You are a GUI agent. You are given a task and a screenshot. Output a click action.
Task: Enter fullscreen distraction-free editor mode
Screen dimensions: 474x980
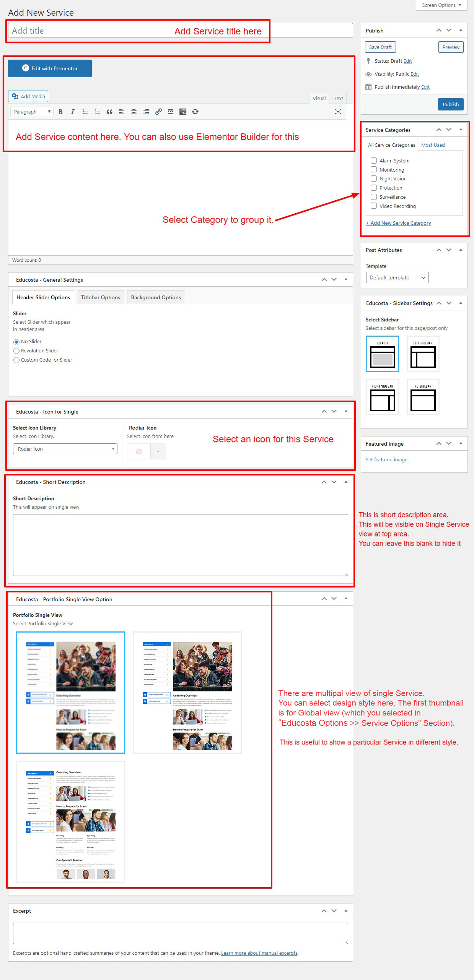pos(338,112)
